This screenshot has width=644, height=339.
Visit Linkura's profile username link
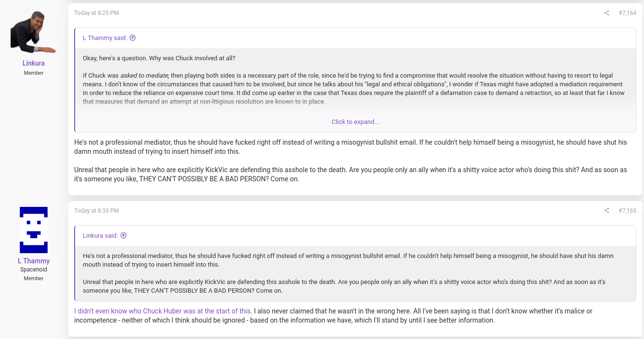(34, 63)
